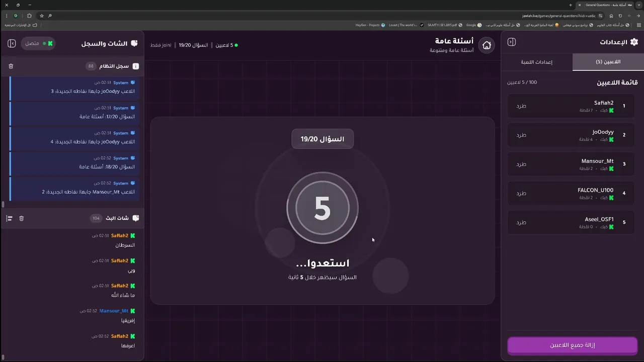Click the green shield extension icon

point(16,16)
